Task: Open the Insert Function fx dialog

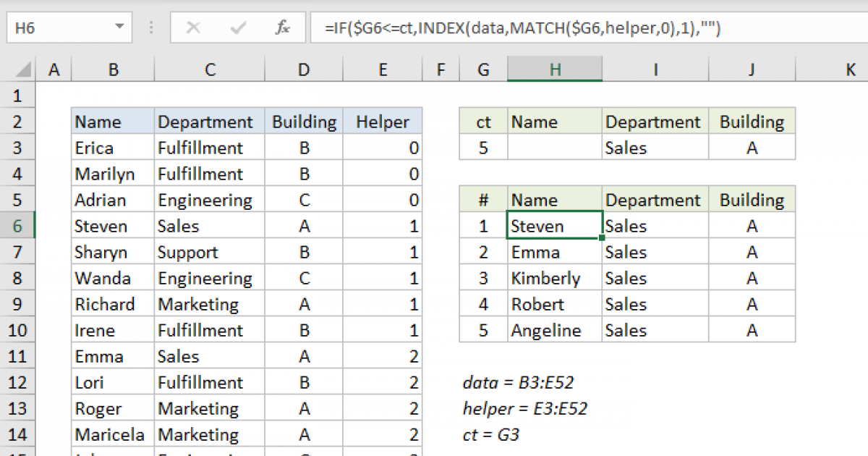Action: tap(283, 28)
